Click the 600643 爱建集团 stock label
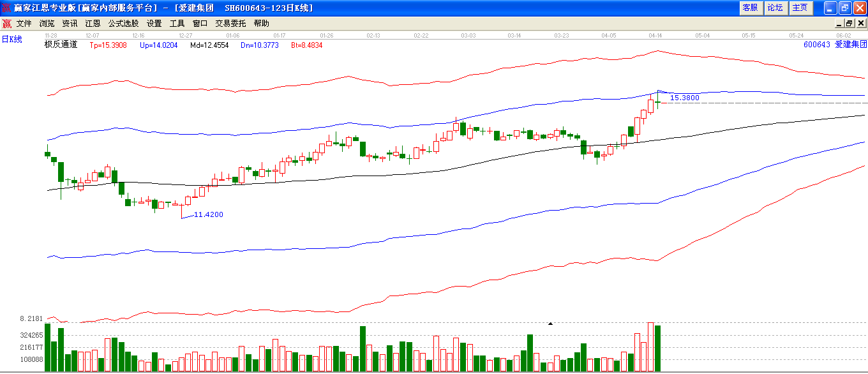Viewport: 868px width, 374px height. [835, 45]
